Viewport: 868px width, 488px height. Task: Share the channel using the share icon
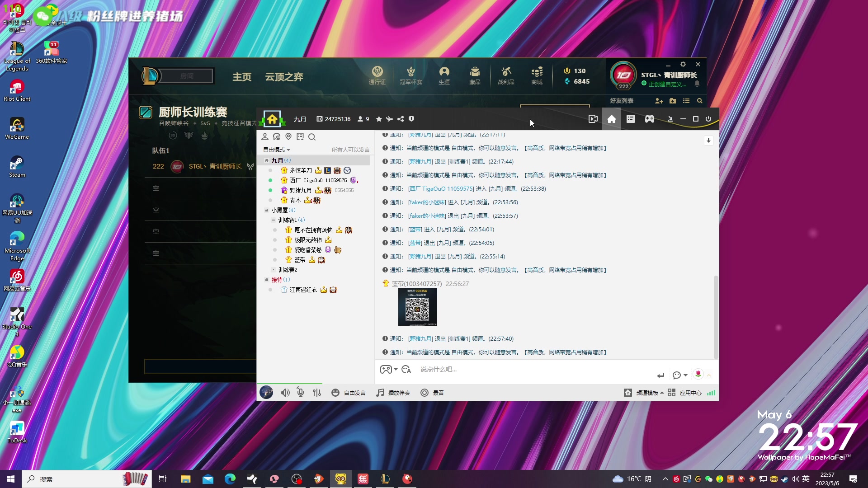(401, 119)
